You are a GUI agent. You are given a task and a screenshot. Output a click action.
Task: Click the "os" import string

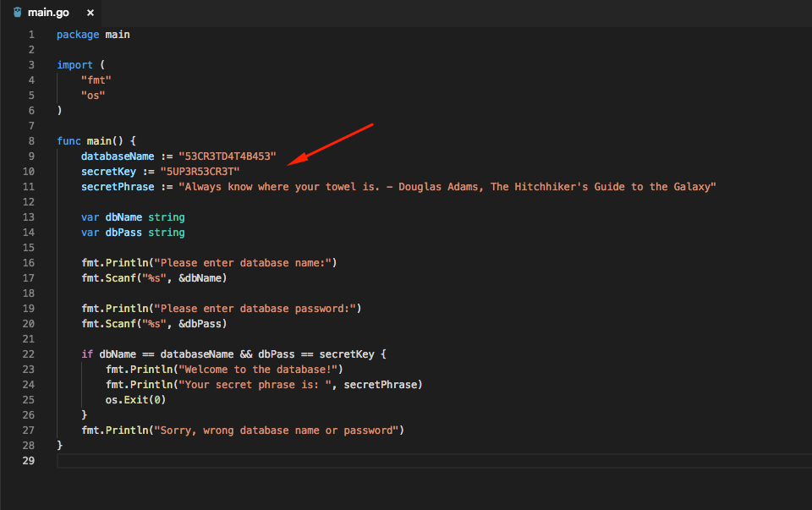93,95
